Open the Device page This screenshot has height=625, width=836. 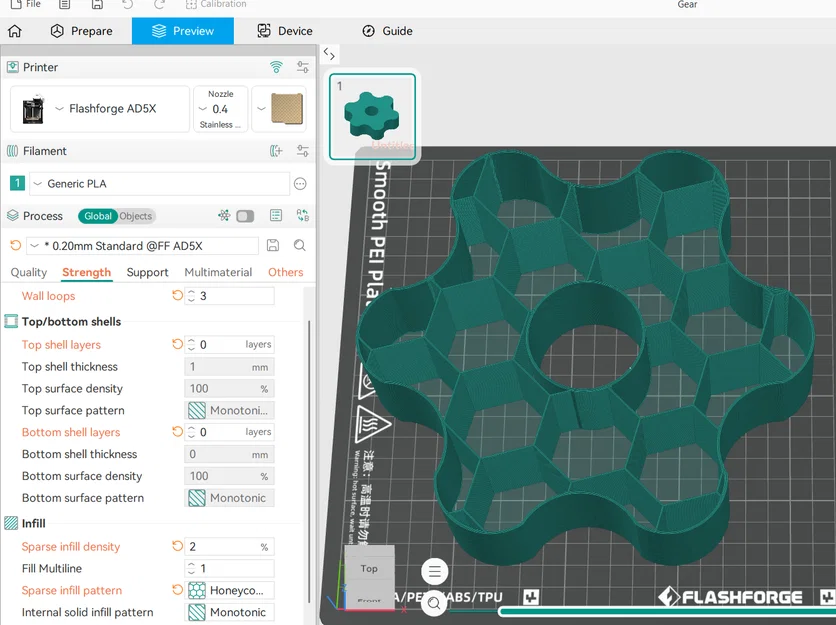point(285,31)
